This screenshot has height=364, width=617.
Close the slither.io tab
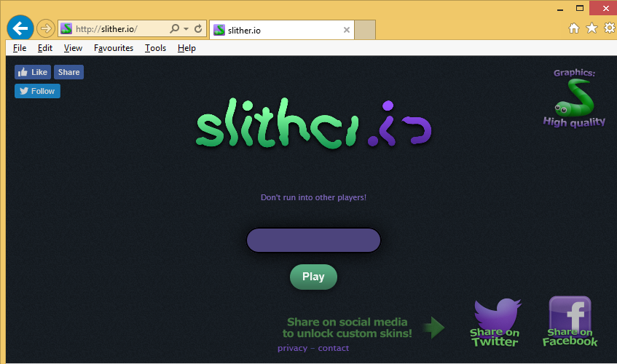pos(346,30)
